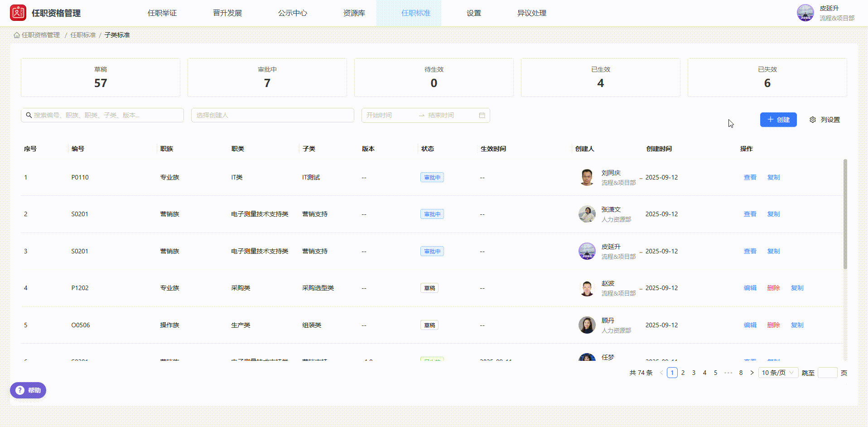Click the 创建 button

[x=778, y=119]
